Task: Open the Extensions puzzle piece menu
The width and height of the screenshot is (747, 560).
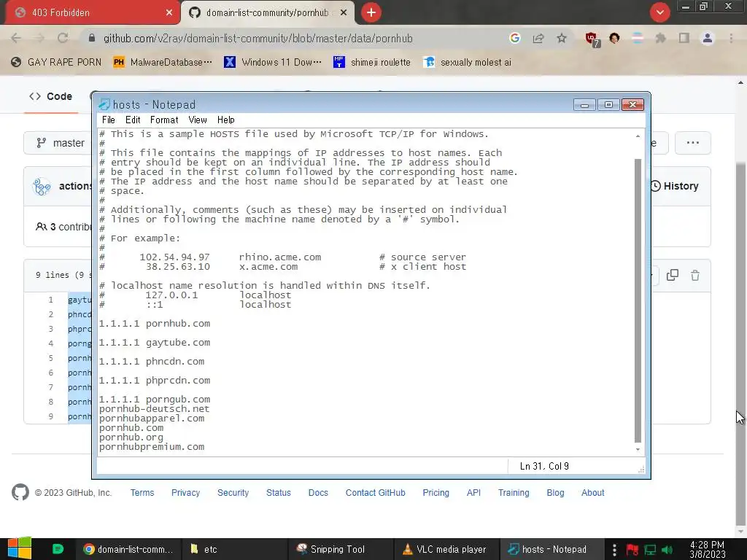Action: click(660, 38)
